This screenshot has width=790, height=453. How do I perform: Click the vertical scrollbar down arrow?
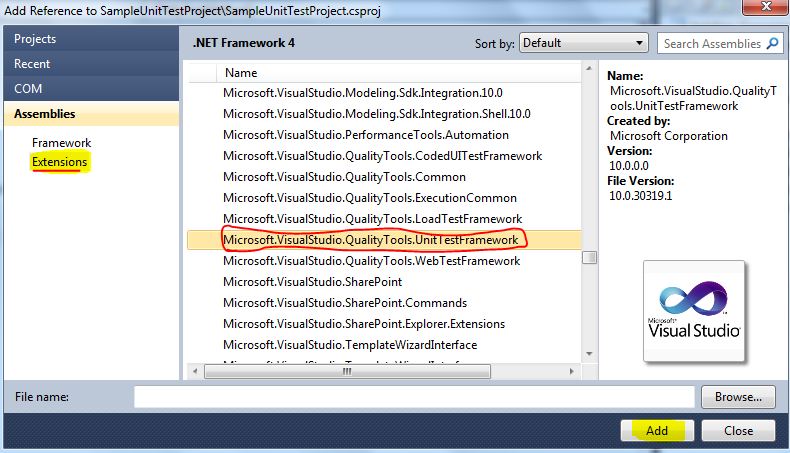[589, 354]
